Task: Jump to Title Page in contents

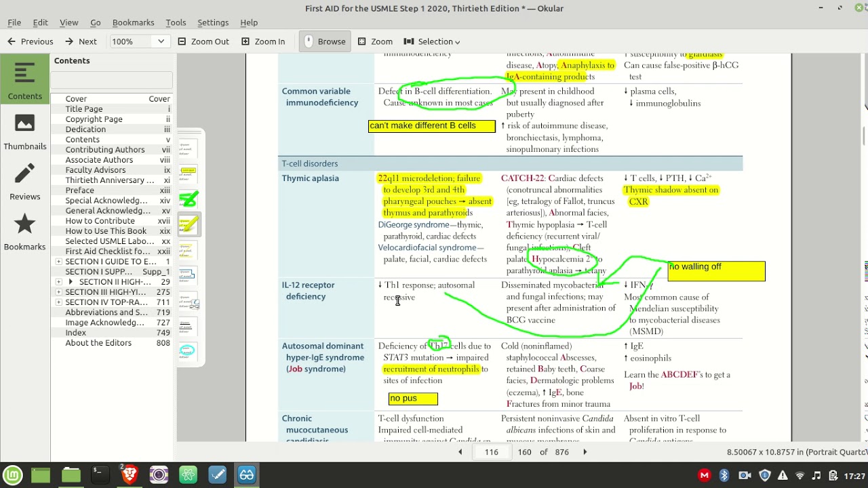Action: (113, 109)
